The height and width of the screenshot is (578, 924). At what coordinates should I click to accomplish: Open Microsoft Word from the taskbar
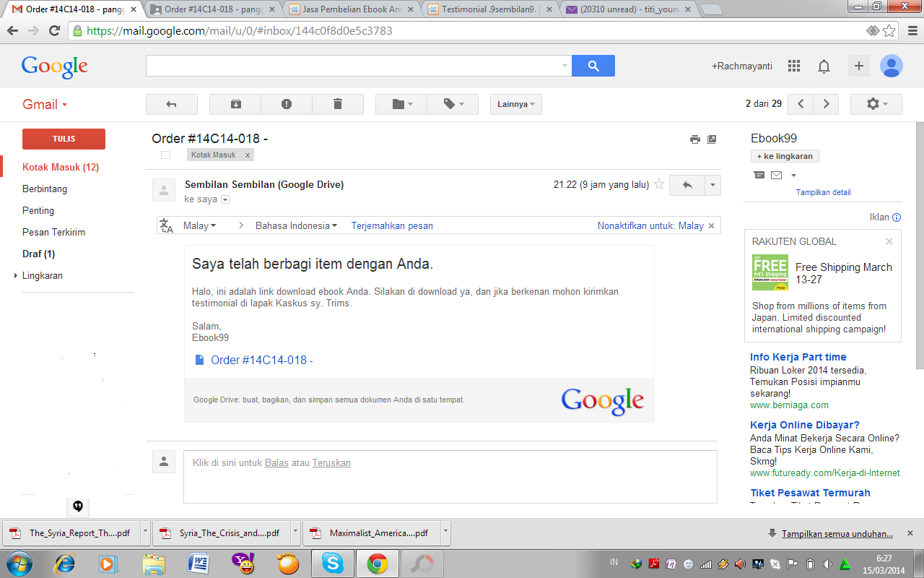[197, 563]
